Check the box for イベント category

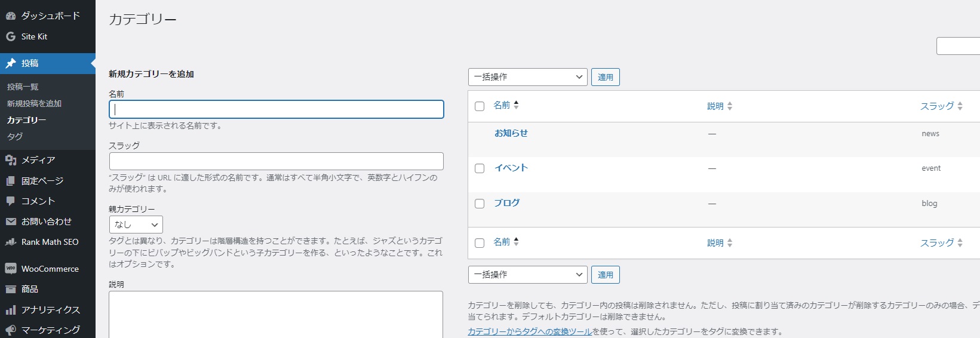tap(480, 168)
